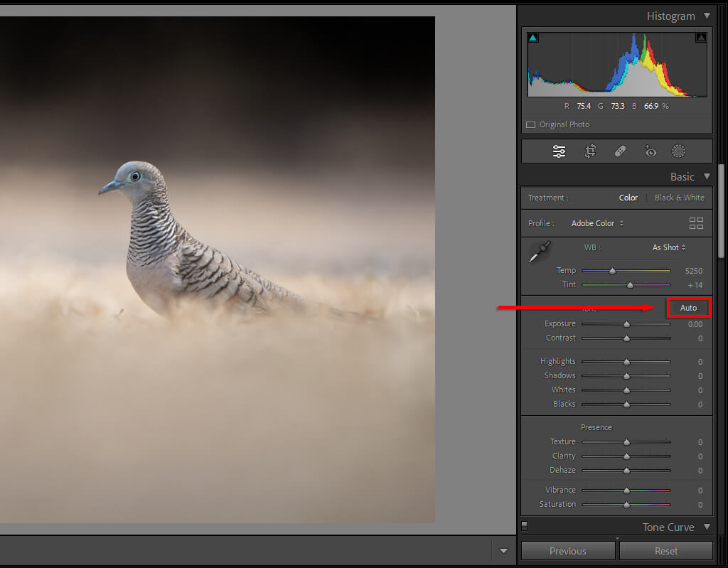Click the Exposure slider handle
This screenshot has width=728, height=568.
coord(626,324)
